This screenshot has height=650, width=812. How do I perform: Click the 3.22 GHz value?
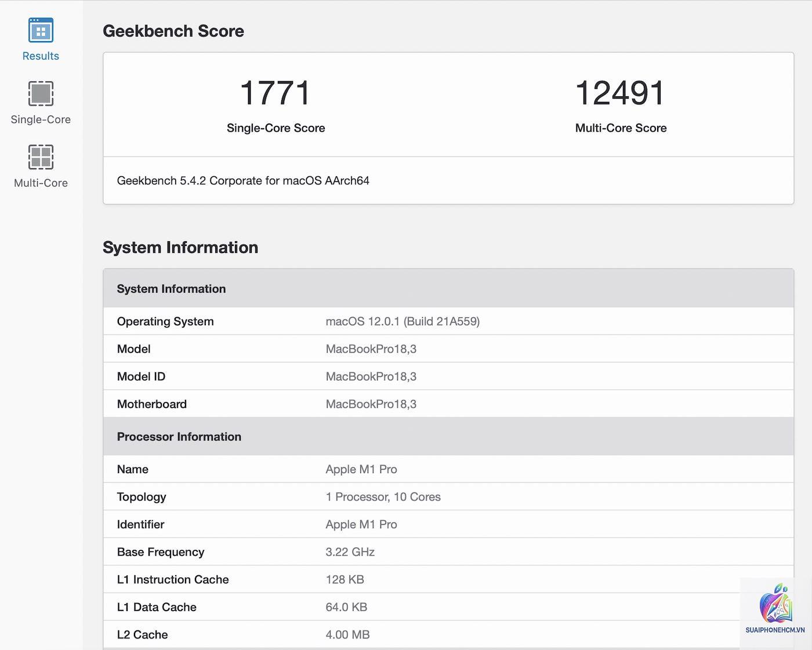350,552
